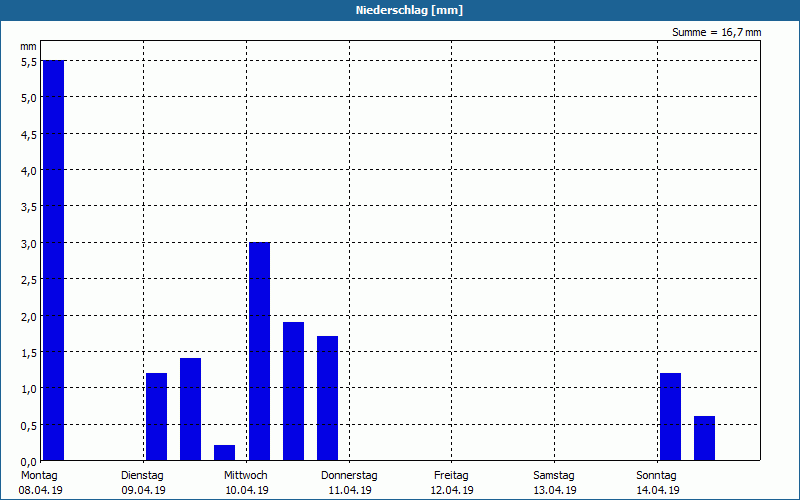The height and width of the screenshot is (500, 800).
Task: Select the 5,0 y-axis label
Action: click(x=29, y=98)
